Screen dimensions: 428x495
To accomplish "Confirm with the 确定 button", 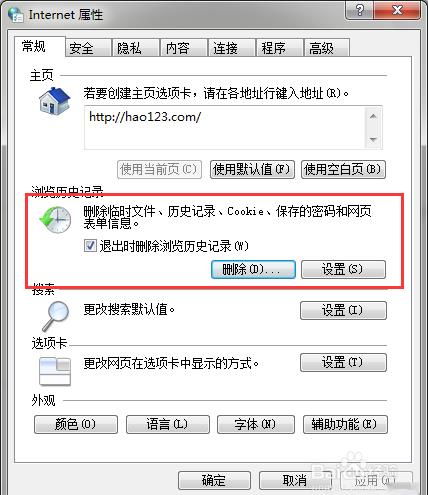I will (x=214, y=480).
